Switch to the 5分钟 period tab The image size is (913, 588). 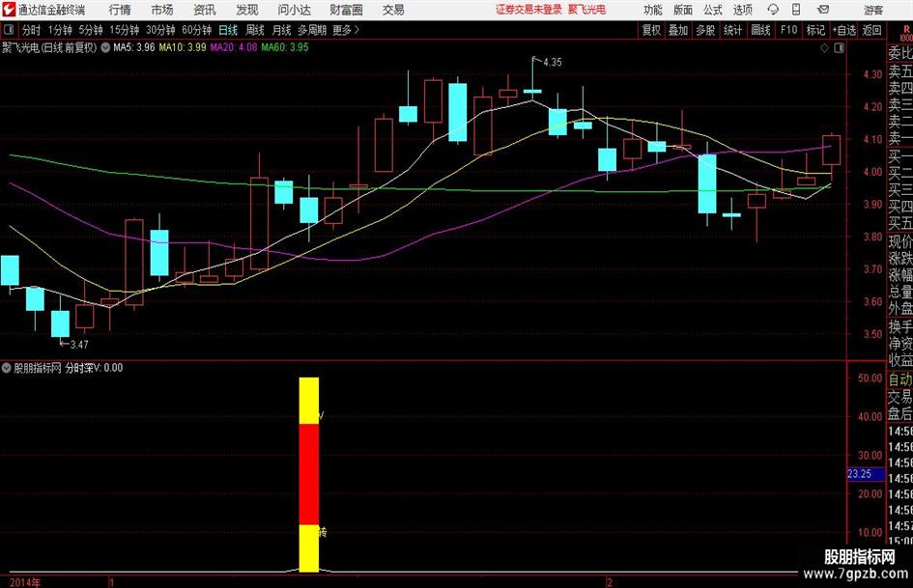pyautogui.click(x=91, y=30)
